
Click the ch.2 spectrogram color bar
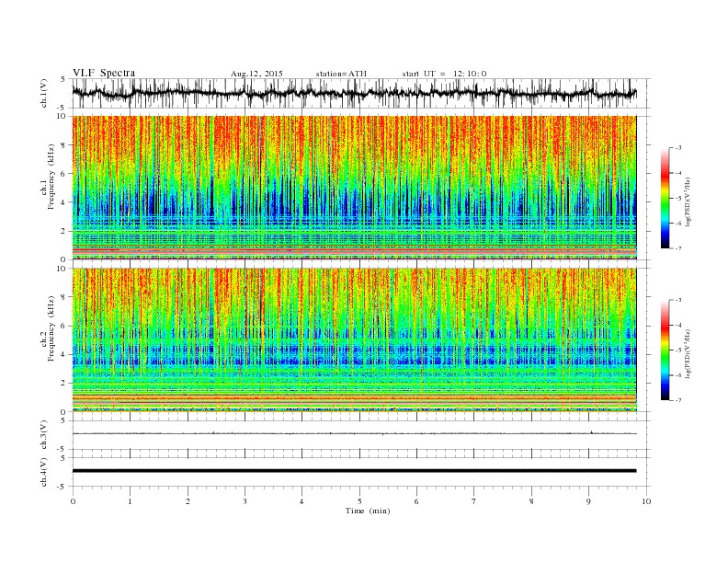(665, 350)
